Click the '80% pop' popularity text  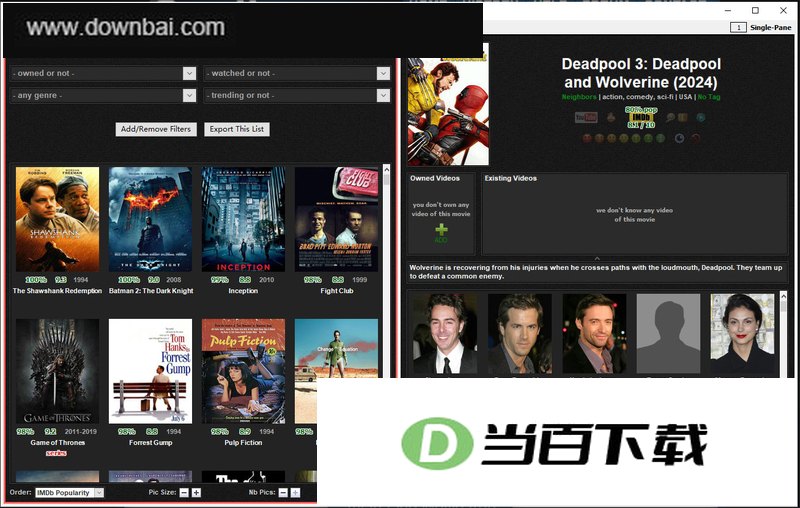641,109
